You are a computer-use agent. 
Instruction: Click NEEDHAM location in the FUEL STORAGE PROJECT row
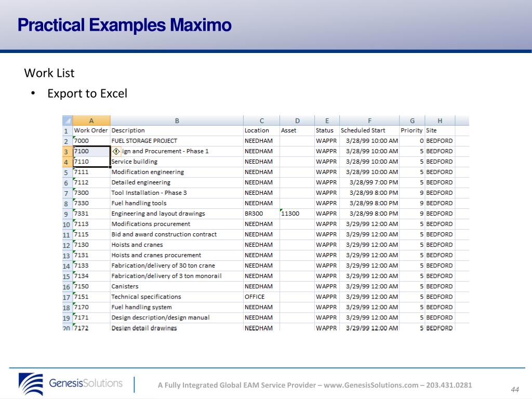pyautogui.click(x=262, y=141)
